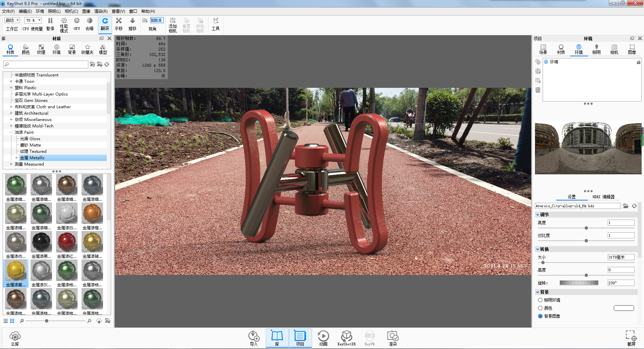This screenshot has width=644, height=349.
Task: Click the background color swatch
Action: point(624,308)
